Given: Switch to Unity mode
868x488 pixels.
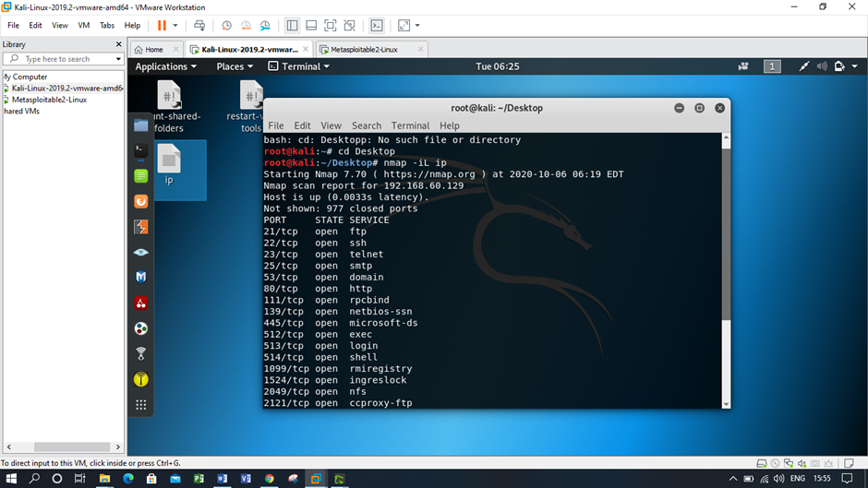Looking at the screenshot, I should click(x=349, y=26).
